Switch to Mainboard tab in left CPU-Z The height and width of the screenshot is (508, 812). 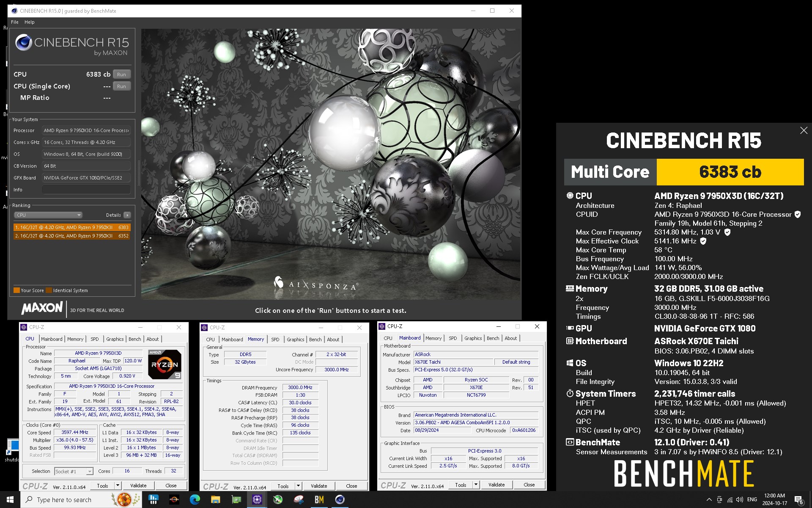(x=52, y=339)
